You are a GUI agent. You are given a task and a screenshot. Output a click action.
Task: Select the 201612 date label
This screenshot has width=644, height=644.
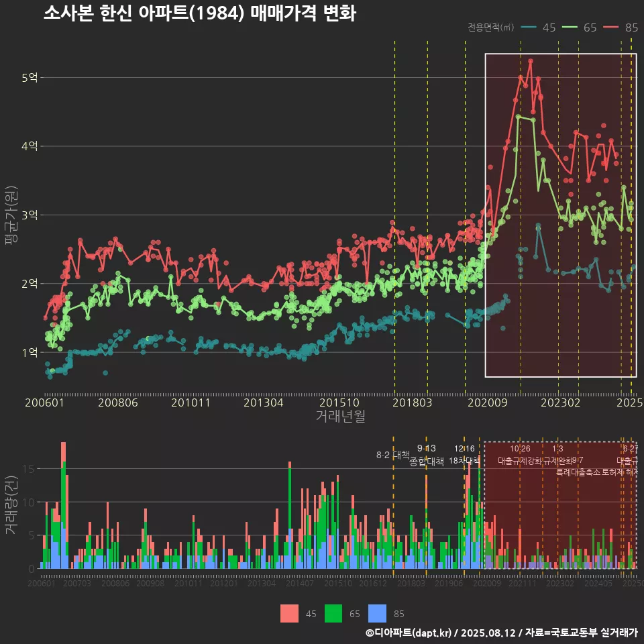click(373, 583)
